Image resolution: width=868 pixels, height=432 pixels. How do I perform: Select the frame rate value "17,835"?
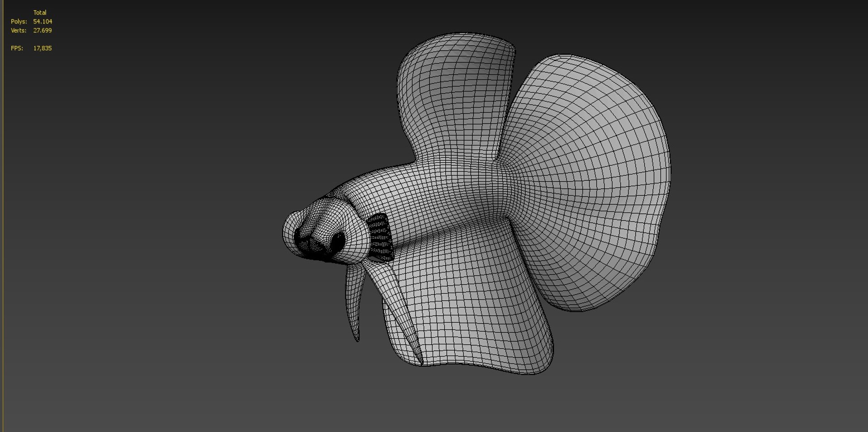point(42,48)
